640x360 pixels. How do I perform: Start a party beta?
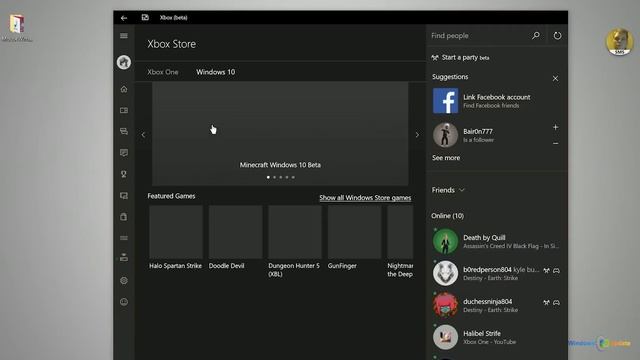pos(460,58)
